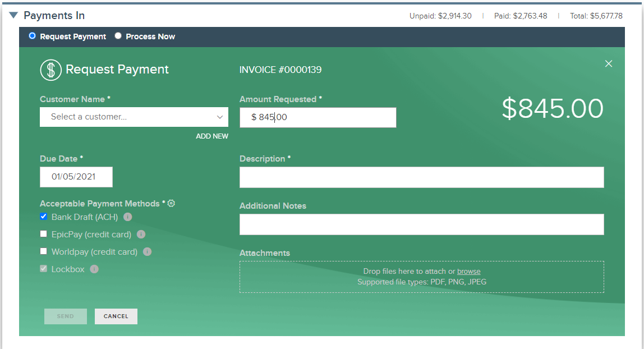Select the Request Payment radio option
The width and height of the screenshot is (644, 349).
[32, 36]
